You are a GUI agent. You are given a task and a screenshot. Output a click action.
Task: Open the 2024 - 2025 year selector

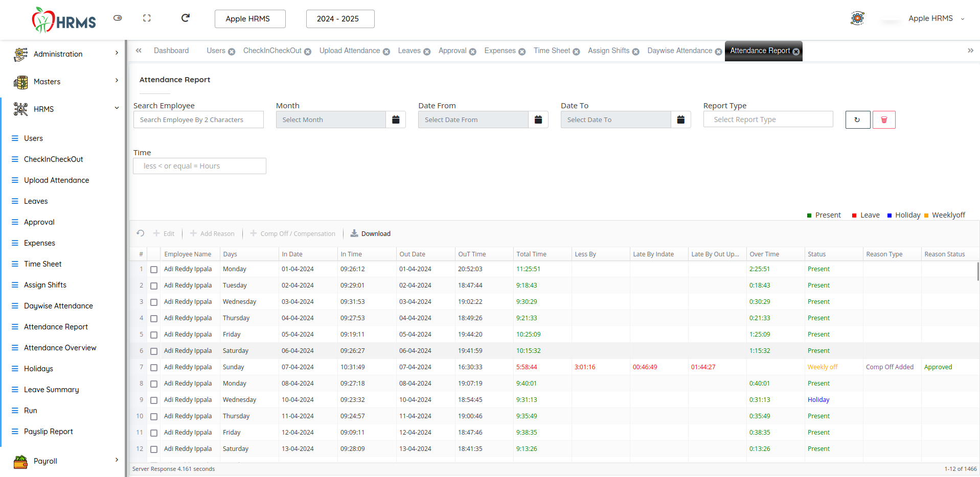pos(340,19)
